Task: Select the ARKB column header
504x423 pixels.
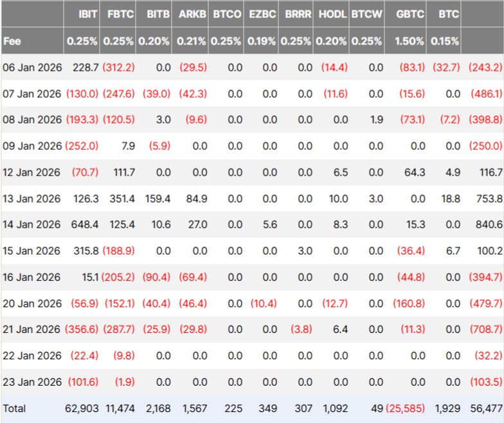Action: coord(192,14)
